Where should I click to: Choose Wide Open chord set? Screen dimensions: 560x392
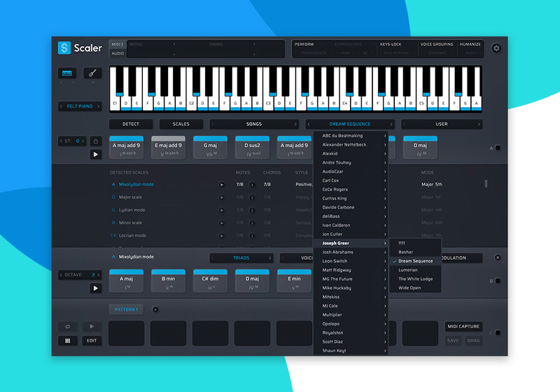click(415, 288)
